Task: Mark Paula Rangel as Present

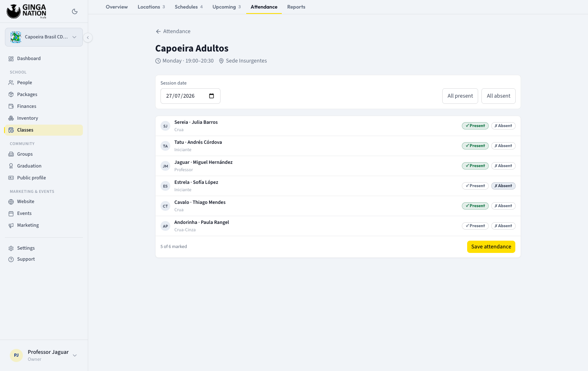Action: tap(475, 226)
